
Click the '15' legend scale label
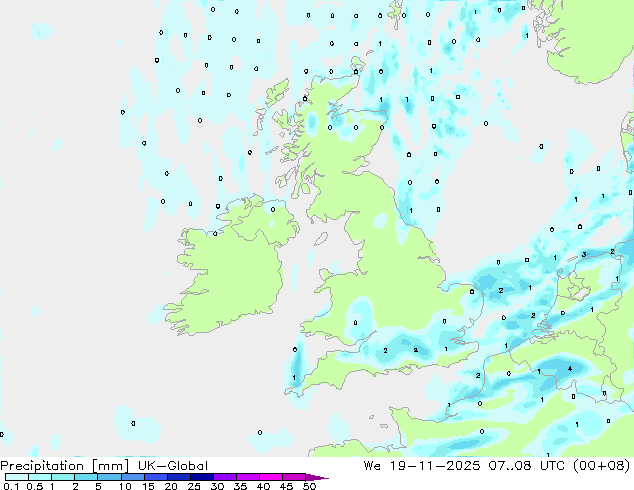[x=148, y=486]
